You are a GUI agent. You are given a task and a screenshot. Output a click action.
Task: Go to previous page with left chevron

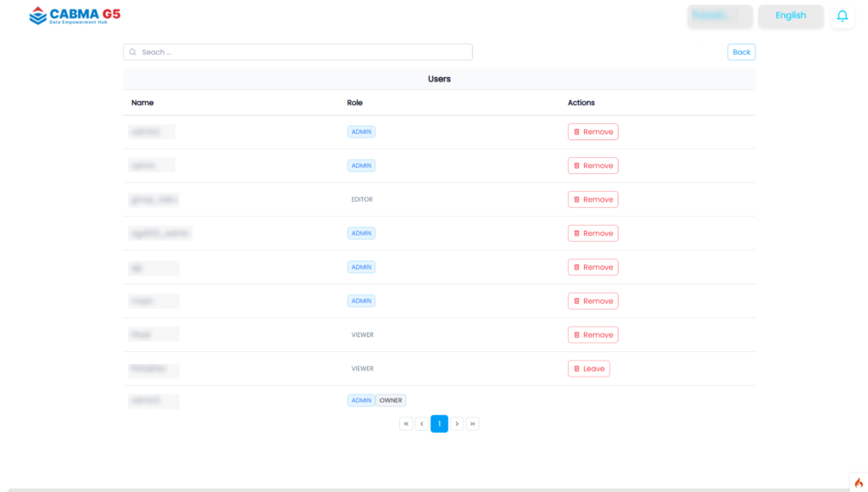(422, 424)
